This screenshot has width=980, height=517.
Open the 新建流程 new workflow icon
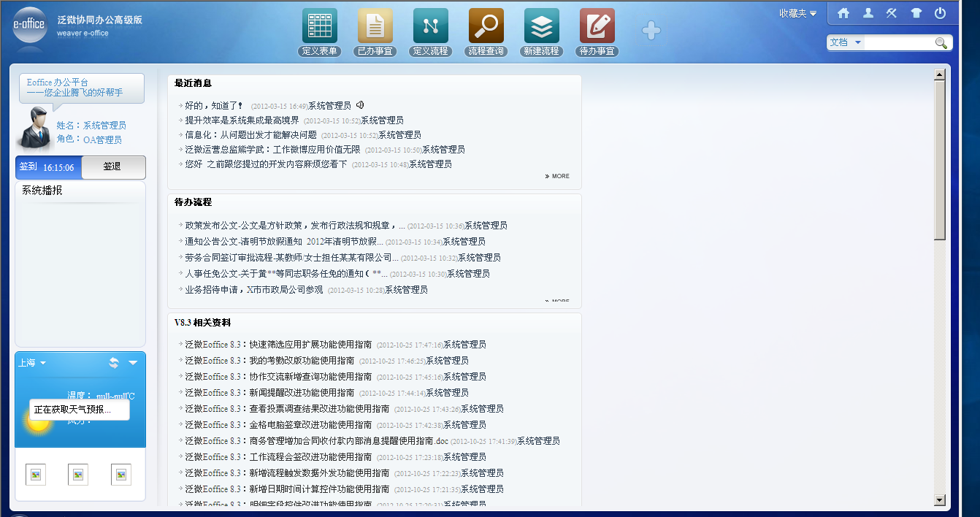542,26
